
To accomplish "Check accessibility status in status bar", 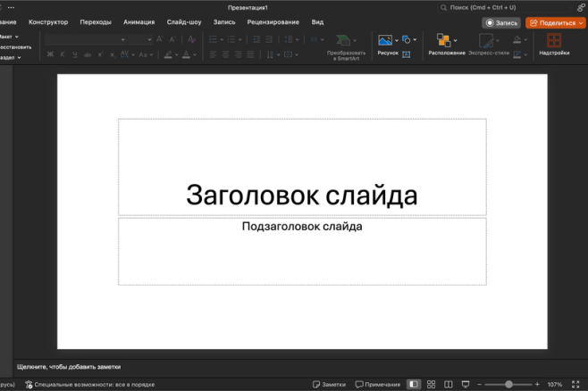I will pos(89,385).
